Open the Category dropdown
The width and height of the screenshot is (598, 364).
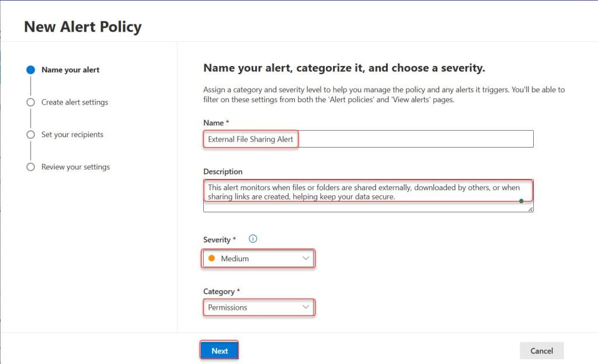click(258, 307)
